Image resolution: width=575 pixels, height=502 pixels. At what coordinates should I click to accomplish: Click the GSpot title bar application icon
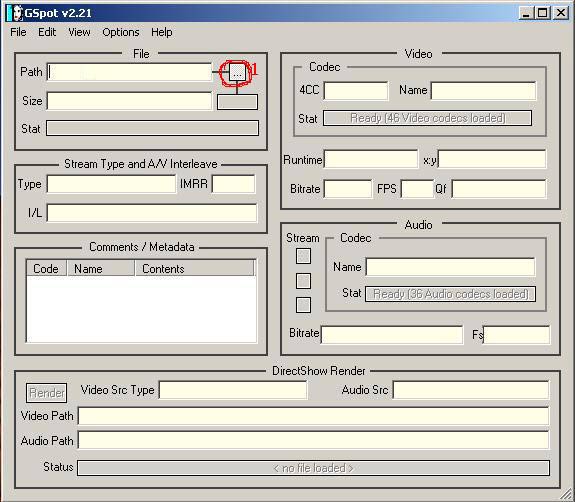16,13
